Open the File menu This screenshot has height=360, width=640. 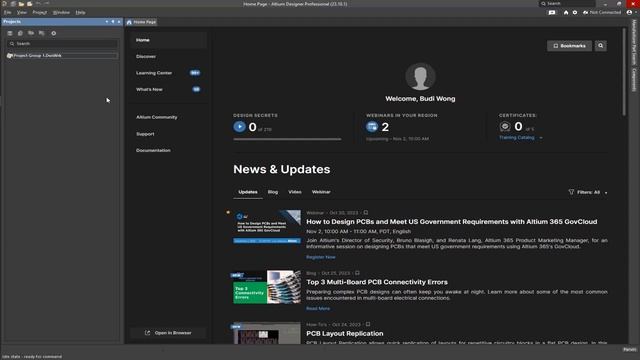click(8, 13)
